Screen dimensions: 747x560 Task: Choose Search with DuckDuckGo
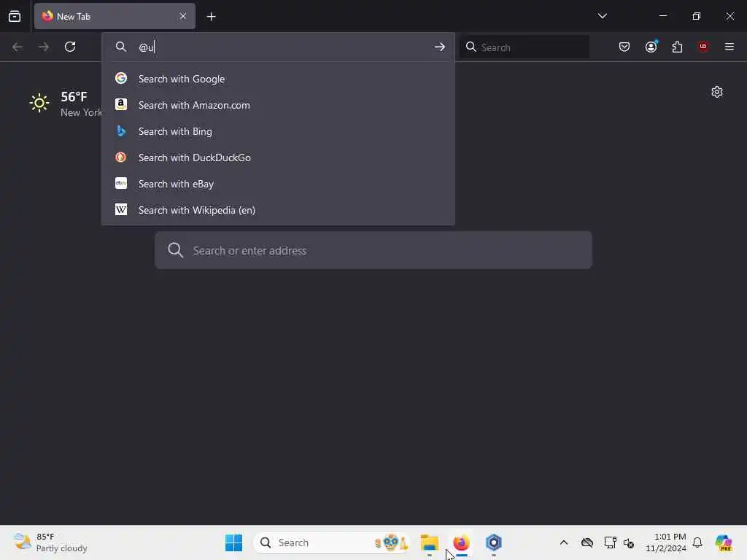pyautogui.click(x=278, y=157)
